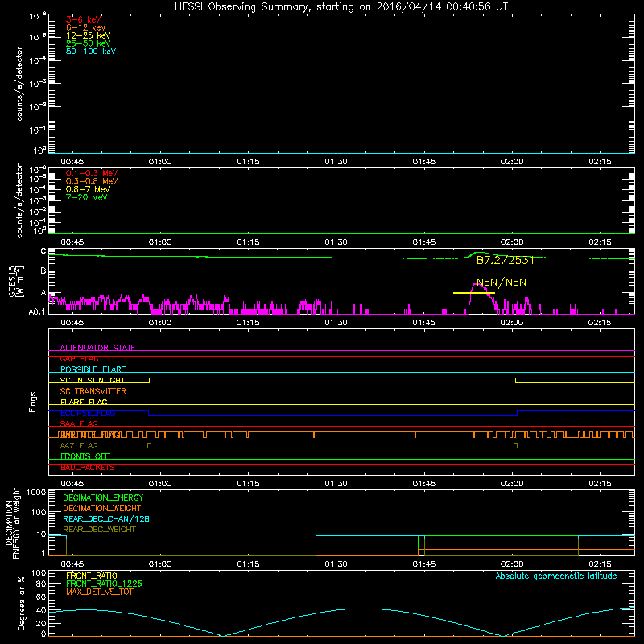Select the GAP_FLAG label
The height and width of the screenshot is (644, 644).
(x=79, y=358)
